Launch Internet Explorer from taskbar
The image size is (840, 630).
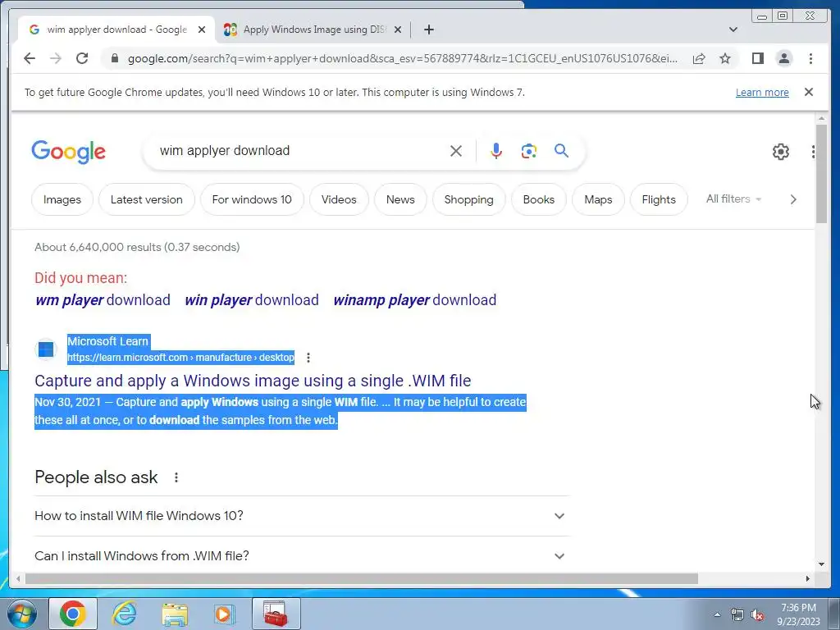click(124, 614)
